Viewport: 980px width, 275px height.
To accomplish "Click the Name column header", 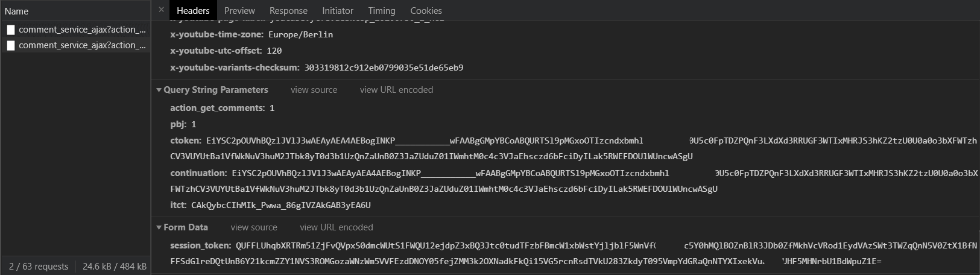I will pos(17,11).
